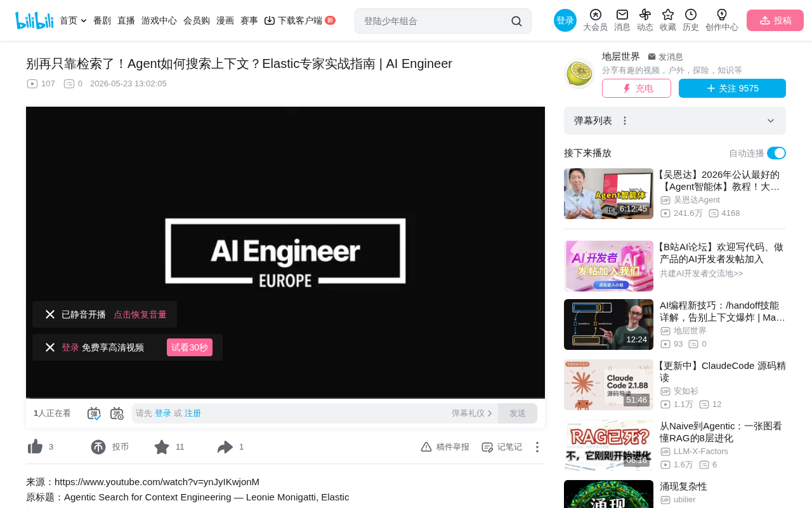Image resolution: width=812 pixels, height=508 pixels.
Task: Expand 弹幕礼仪 etiquette link
Action: point(472,413)
